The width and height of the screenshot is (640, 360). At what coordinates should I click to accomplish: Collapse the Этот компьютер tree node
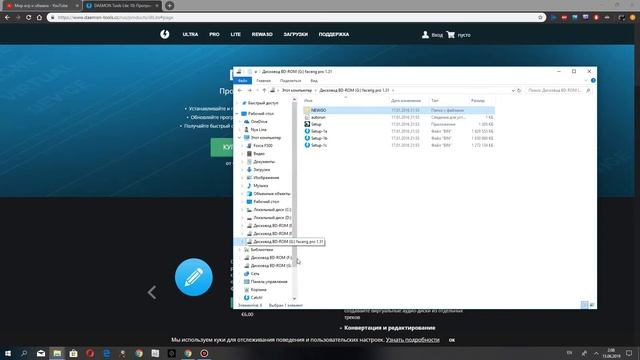click(x=240, y=138)
